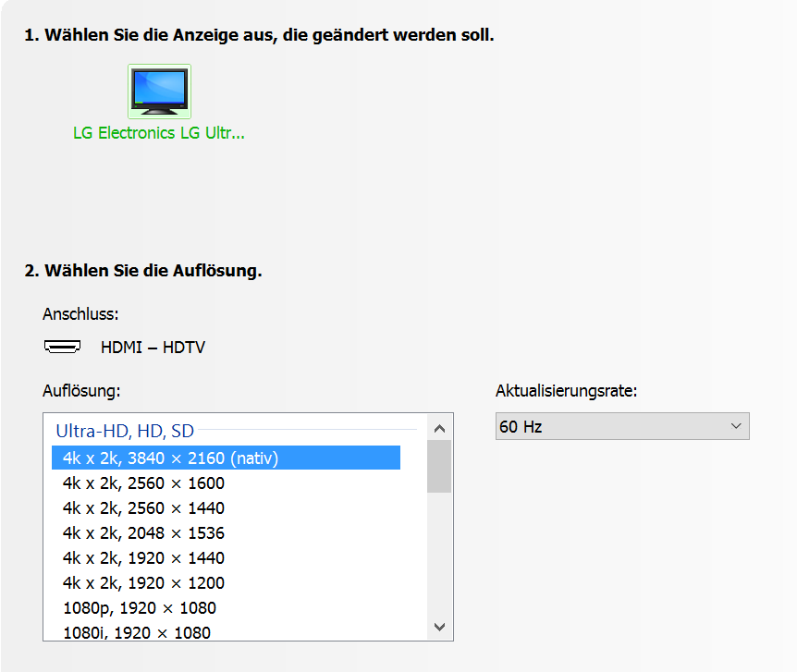Select 1080i, 1920 × 1080 resolution
The height and width of the screenshot is (672, 797).
[226, 632]
